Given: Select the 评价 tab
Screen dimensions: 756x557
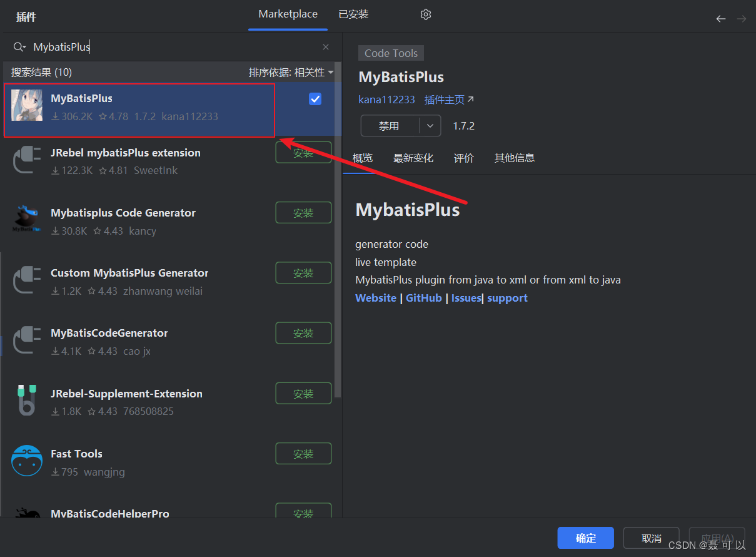Looking at the screenshot, I should [464, 158].
